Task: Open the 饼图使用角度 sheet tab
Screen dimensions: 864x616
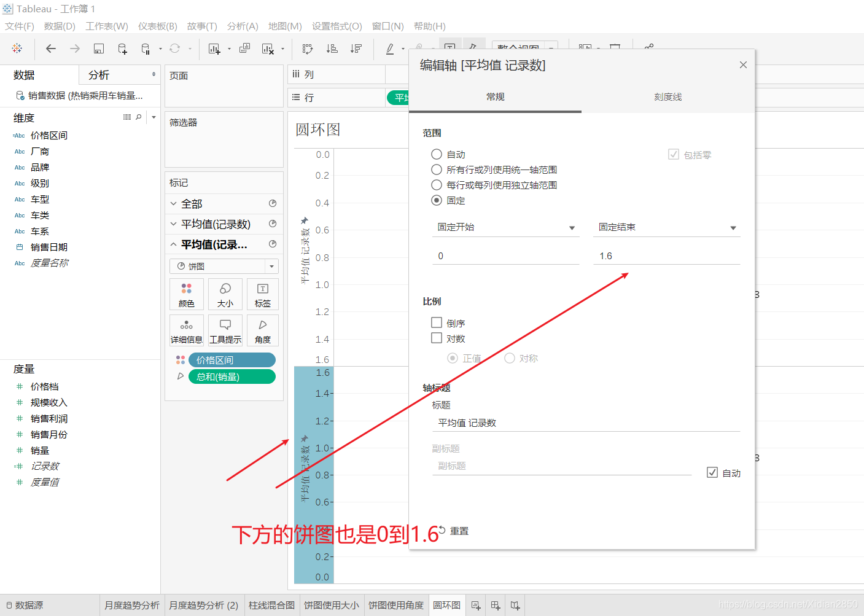Action: [396, 606]
